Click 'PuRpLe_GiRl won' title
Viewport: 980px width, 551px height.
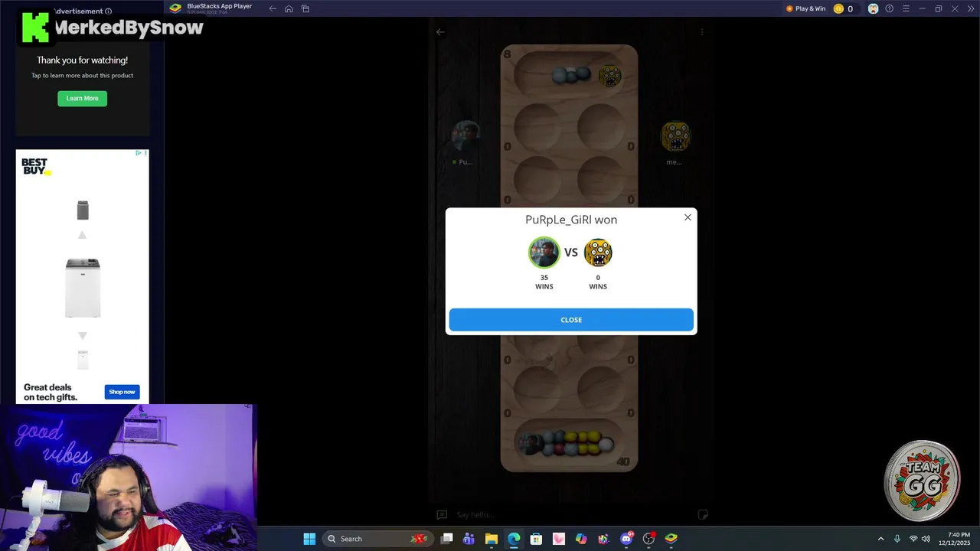[571, 220]
